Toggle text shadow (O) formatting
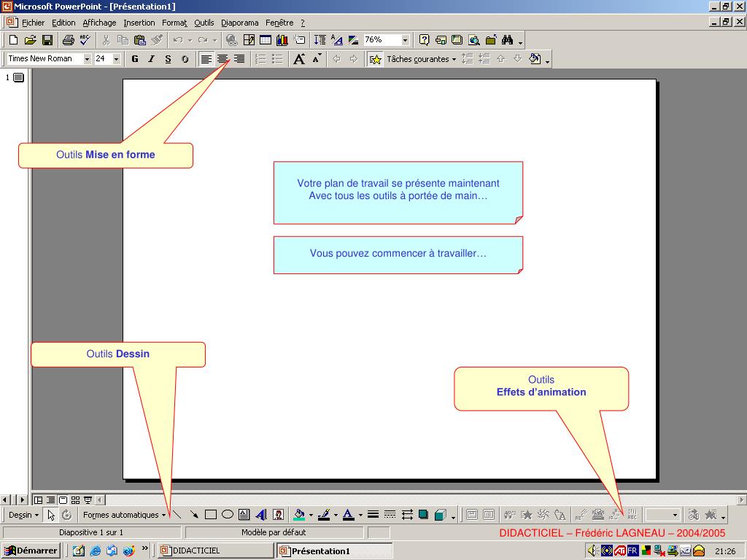The image size is (747, 560). click(185, 59)
